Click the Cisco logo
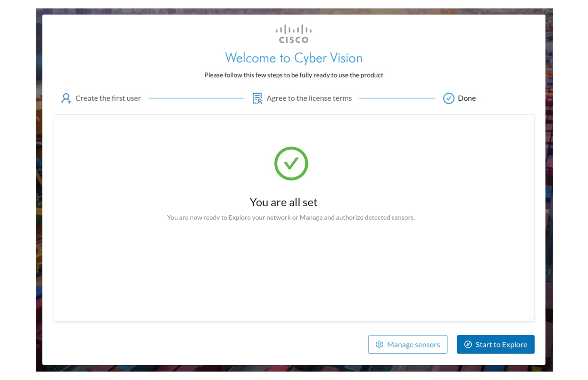This screenshot has height=380, width=588. pos(293,34)
